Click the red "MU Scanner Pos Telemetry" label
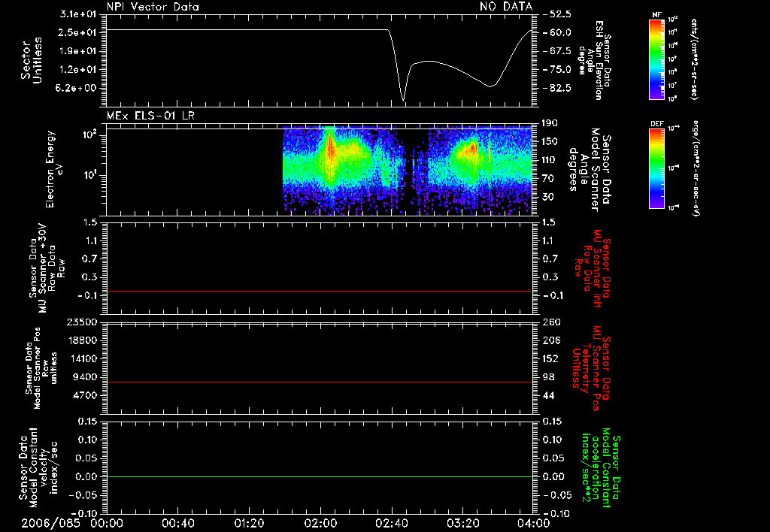 pos(591,368)
